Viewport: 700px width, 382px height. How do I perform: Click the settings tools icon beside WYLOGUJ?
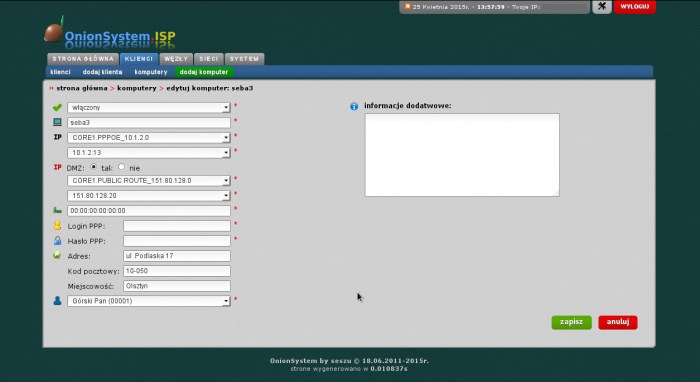[602, 6]
